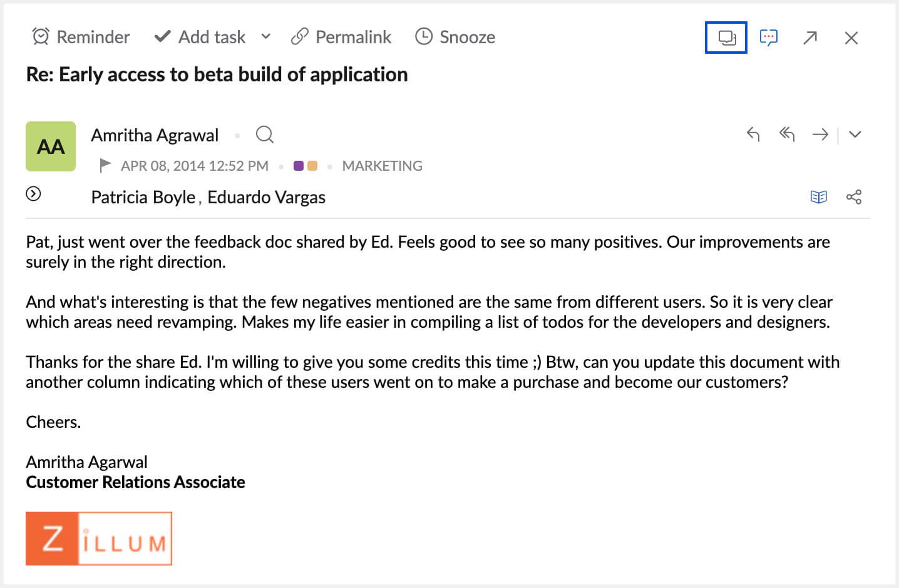Image resolution: width=899 pixels, height=588 pixels.
Task: Forward the email
Action: (820, 134)
